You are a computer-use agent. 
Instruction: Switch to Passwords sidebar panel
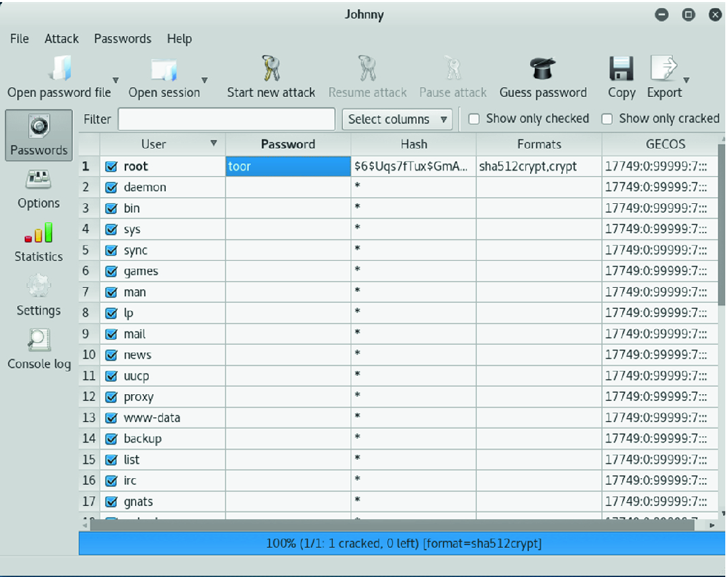coord(38,135)
